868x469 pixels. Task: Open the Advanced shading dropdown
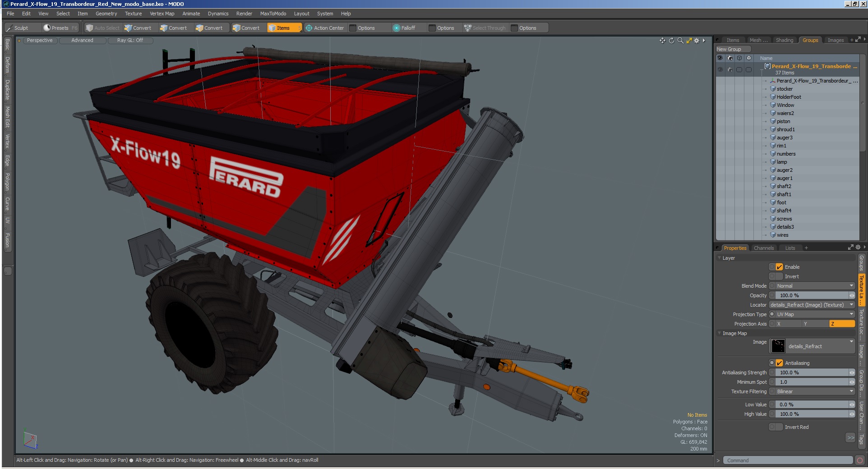pyautogui.click(x=83, y=40)
